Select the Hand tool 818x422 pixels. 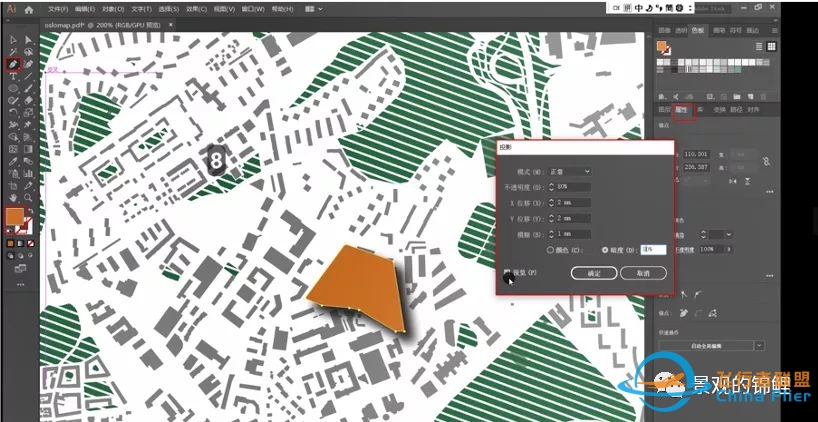[13, 197]
